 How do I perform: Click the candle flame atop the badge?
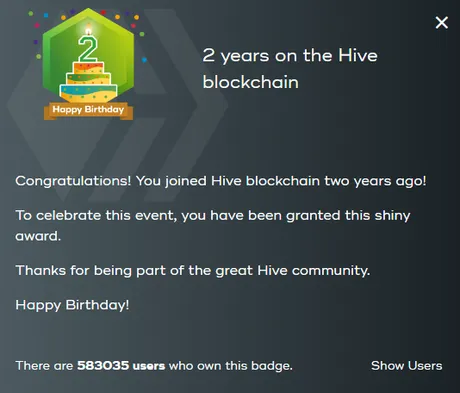click(88, 30)
